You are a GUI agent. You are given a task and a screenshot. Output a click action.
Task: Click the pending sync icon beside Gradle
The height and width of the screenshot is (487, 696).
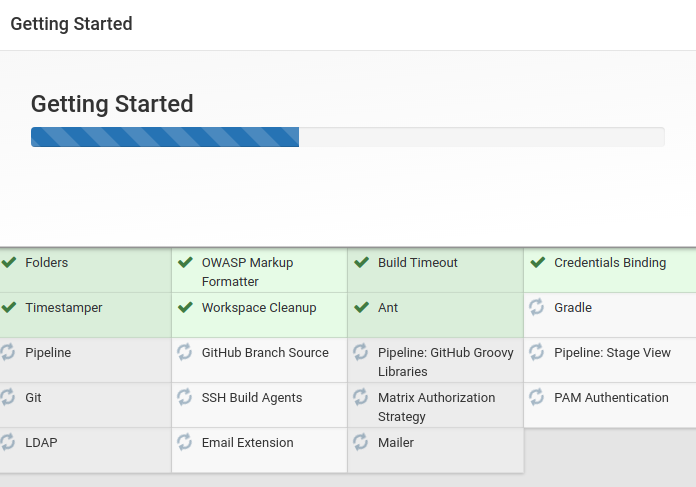[x=537, y=307]
